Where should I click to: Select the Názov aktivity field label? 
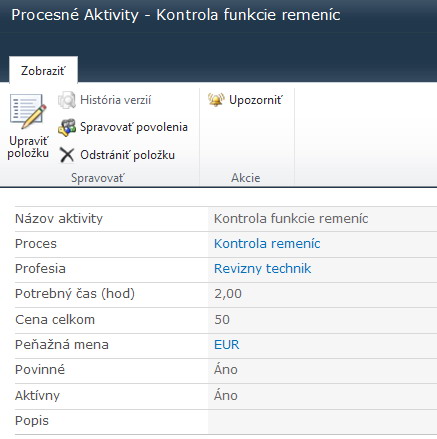(59, 219)
